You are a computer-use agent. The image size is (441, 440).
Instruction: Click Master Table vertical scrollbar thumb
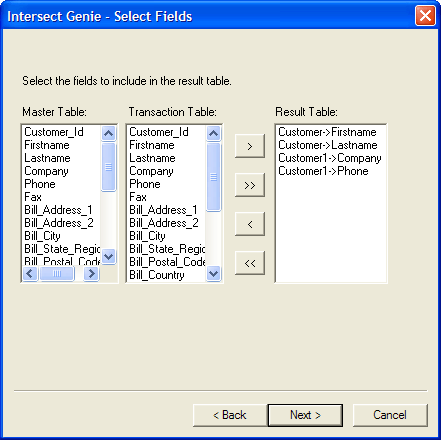[109, 167]
